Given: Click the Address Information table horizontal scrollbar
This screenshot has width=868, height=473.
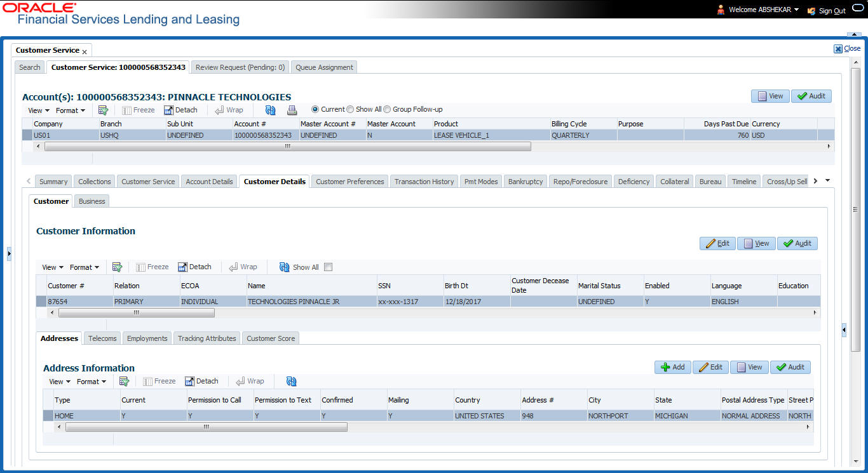Looking at the screenshot, I should (206, 427).
